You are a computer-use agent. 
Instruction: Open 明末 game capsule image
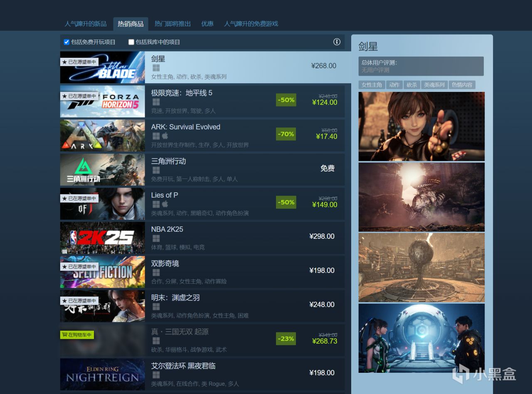pos(103,306)
